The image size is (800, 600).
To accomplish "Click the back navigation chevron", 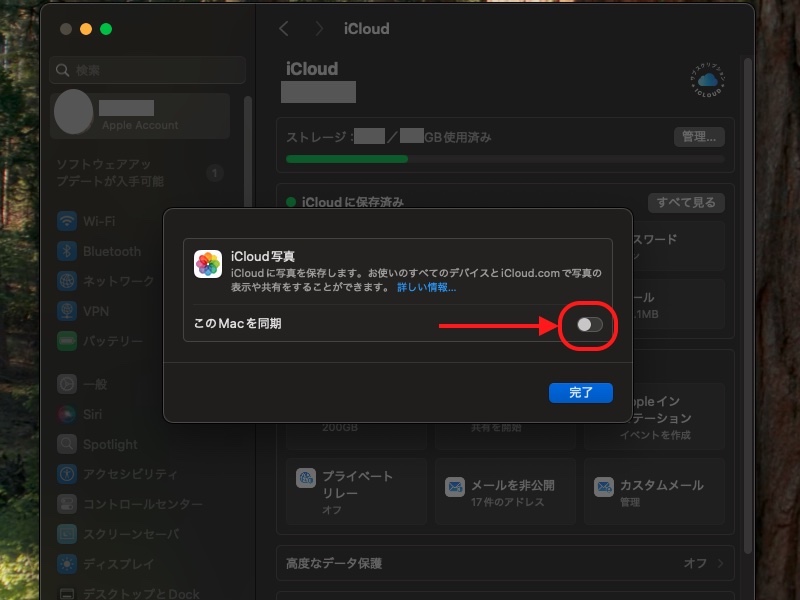I will 286,29.
